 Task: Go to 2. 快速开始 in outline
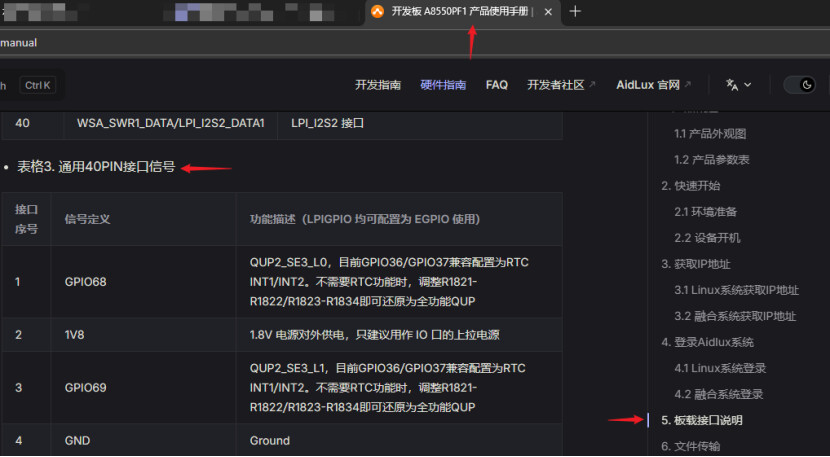[690, 186]
